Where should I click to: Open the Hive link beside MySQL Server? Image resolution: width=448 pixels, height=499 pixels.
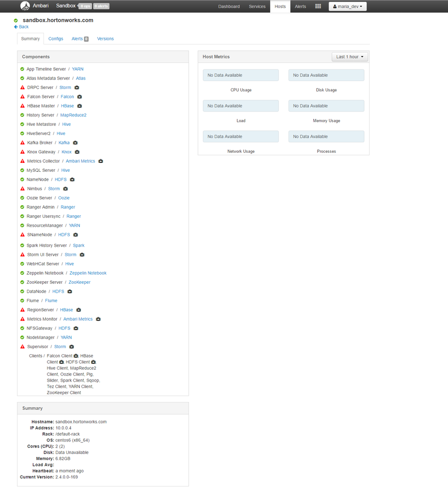[65, 170]
